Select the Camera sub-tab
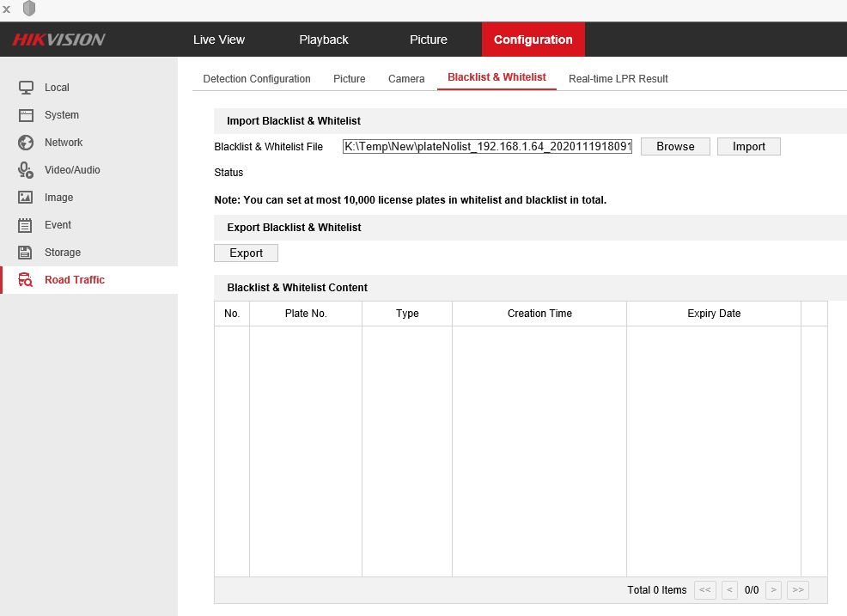 click(406, 79)
